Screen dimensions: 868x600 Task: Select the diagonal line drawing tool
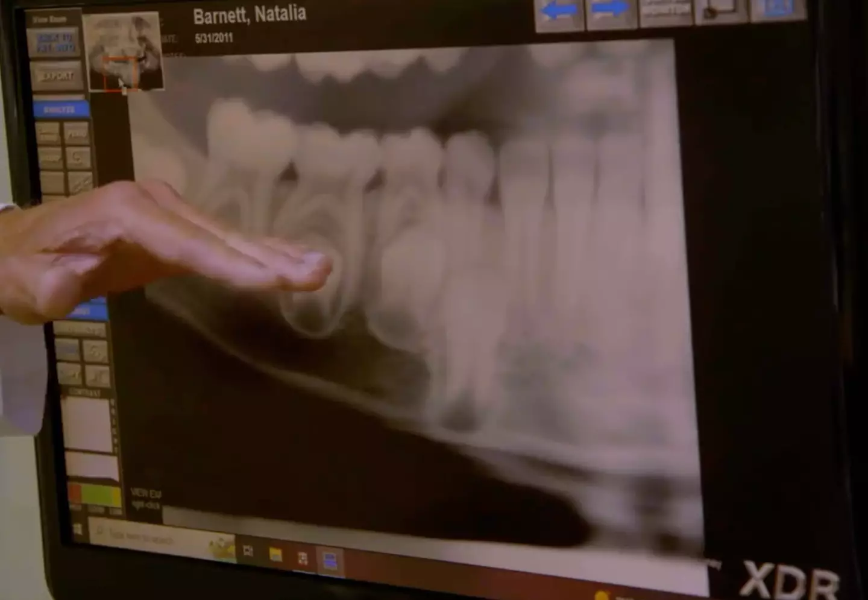pos(80,182)
